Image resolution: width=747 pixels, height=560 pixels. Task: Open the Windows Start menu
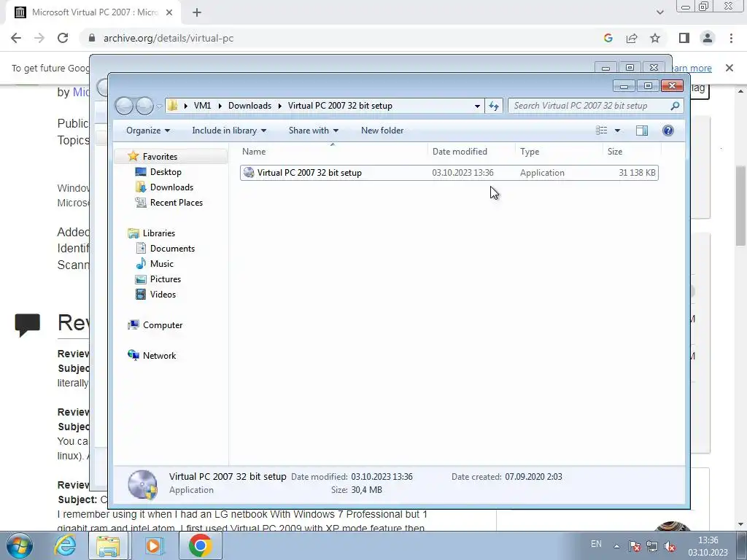point(19,545)
